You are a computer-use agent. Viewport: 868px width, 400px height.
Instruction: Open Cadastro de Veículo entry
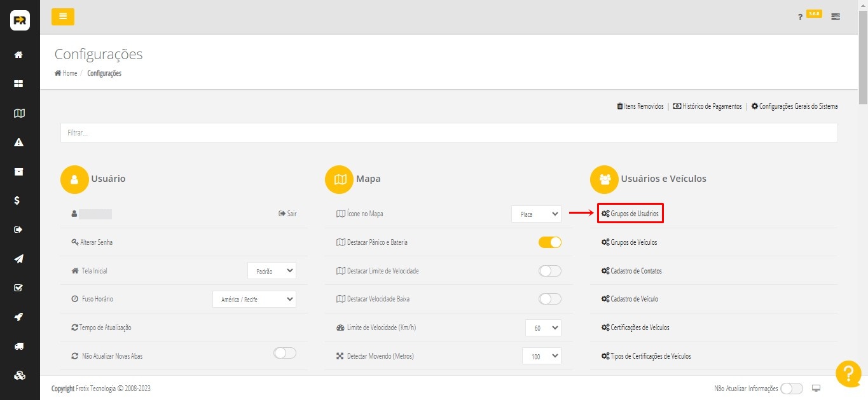633,299
